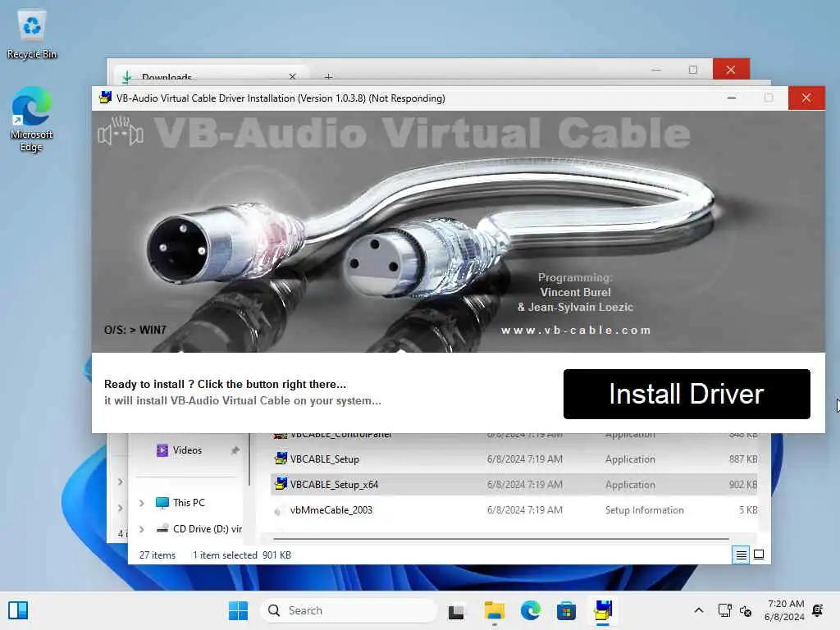This screenshot has width=840, height=630.
Task: Select the VBCABLE_Setup file
Action: click(x=324, y=459)
